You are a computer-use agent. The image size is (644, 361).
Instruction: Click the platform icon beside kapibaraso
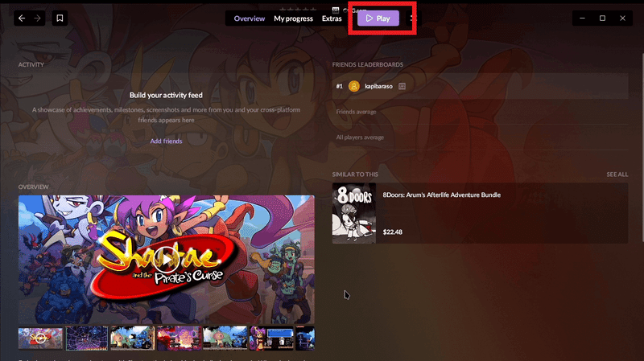point(402,86)
